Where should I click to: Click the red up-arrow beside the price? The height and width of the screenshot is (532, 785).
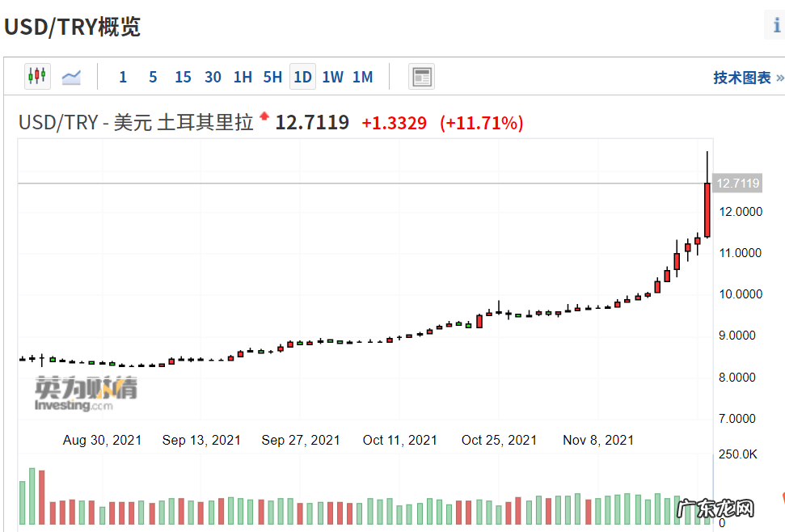point(264,116)
